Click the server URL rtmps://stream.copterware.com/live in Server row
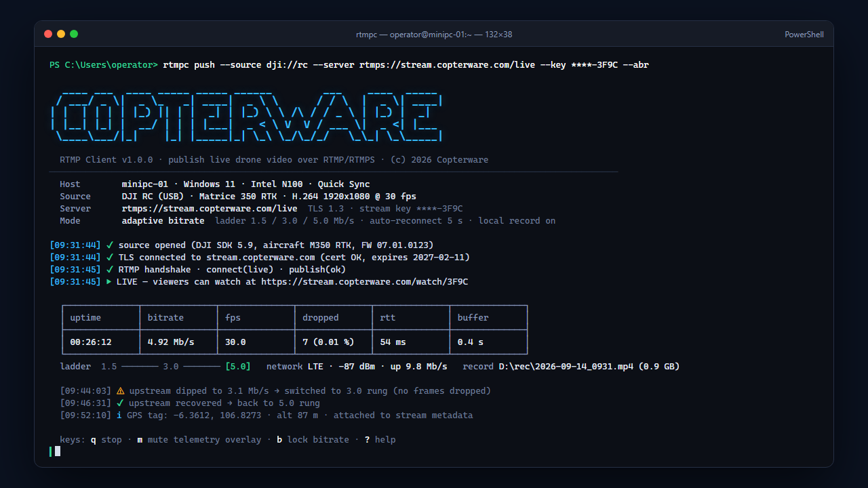The image size is (868, 488). click(x=210, y=209)
